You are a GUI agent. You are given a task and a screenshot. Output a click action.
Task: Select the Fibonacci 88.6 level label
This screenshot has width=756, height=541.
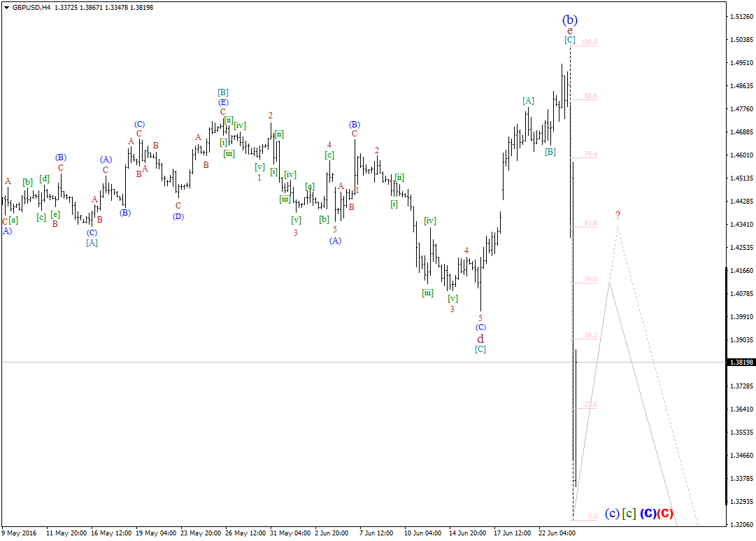pyautogui.click(x=591, y=96)
